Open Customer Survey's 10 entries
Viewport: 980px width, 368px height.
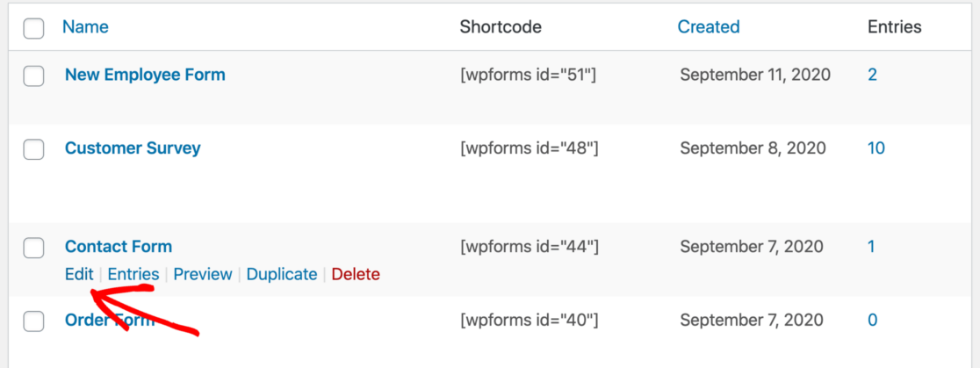point(876,148)
